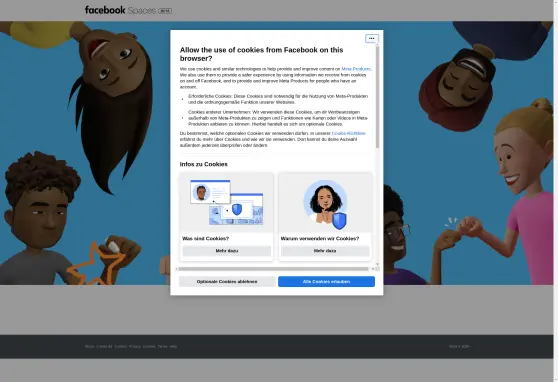Open the 'Cookie-Richtlinie' link

tap(348, 133)
